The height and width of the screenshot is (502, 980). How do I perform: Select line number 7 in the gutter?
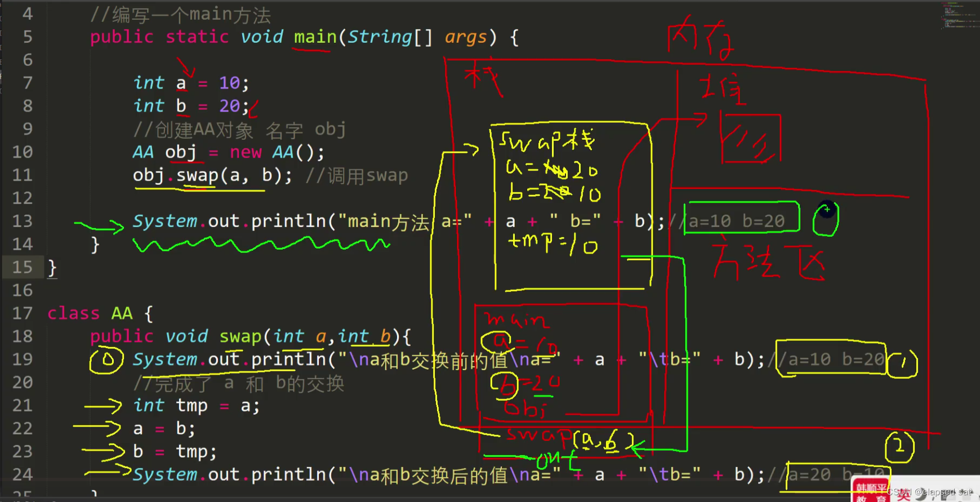[28, 83]
